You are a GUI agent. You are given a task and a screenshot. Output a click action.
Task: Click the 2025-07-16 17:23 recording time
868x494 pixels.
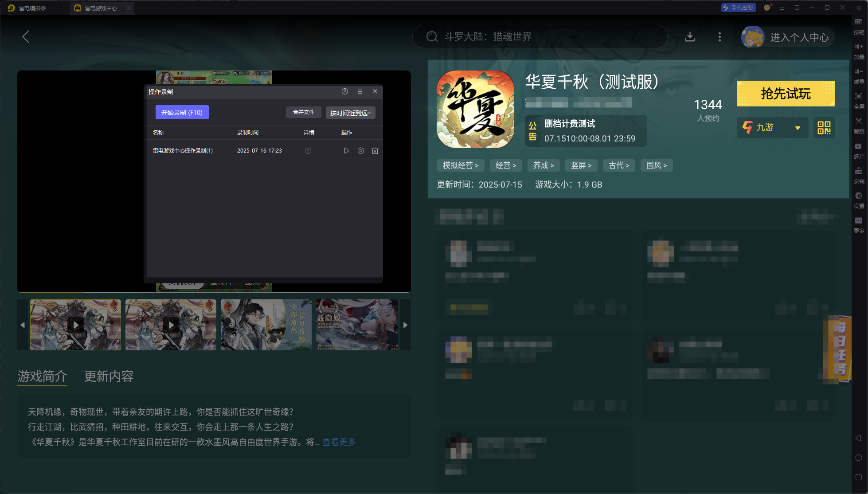[259, 151]
